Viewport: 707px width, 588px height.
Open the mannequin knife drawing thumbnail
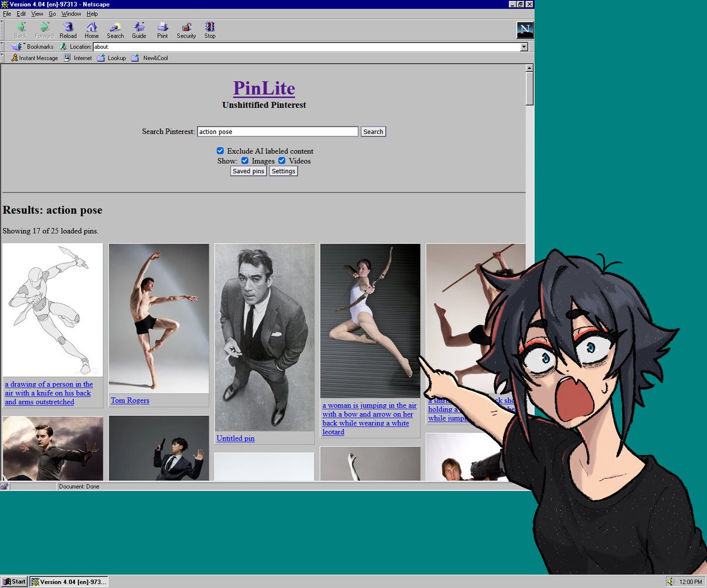click(x=52, y=310)
